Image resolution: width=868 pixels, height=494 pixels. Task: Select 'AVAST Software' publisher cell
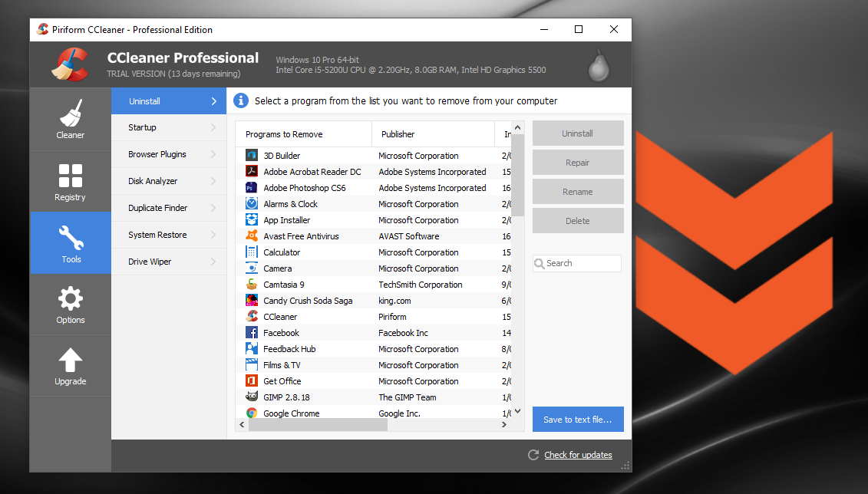[x=408, y=236]
